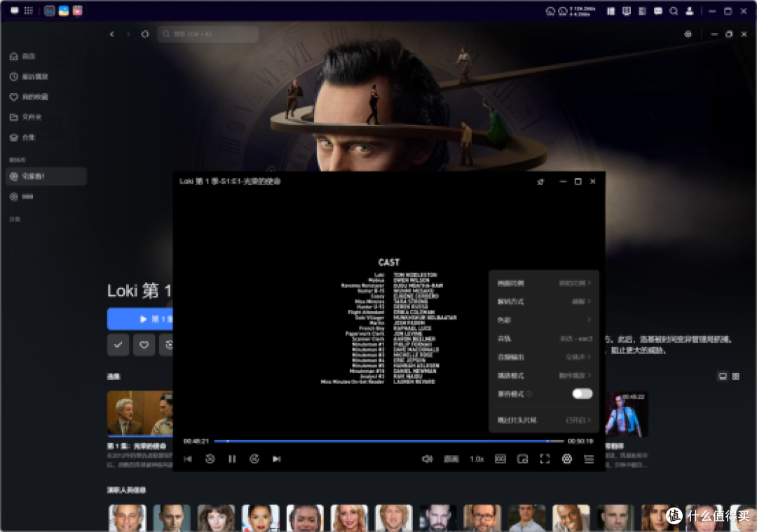
Task: Mute audio with the player's speaker icon
Action: 428,459
